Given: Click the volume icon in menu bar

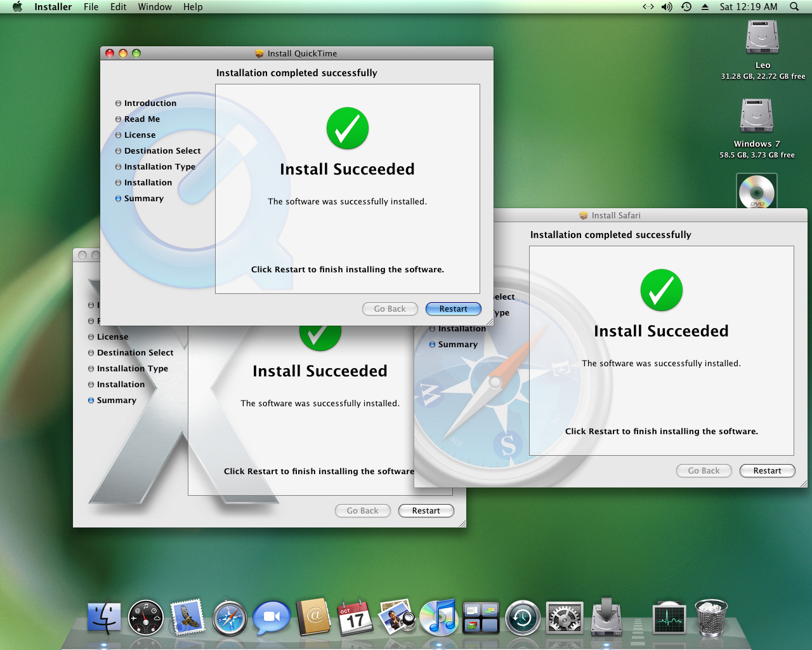Looking at the screenshot, I should [x=667, y=7].
